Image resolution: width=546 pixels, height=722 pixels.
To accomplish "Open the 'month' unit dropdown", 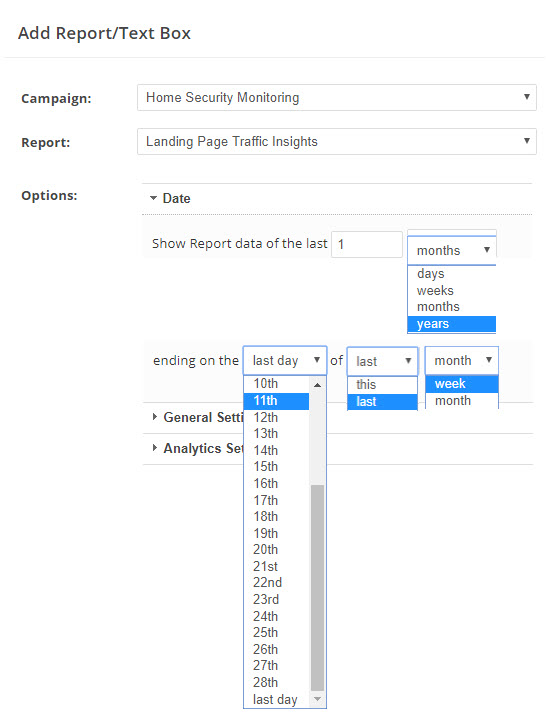I will pos(461,361).
